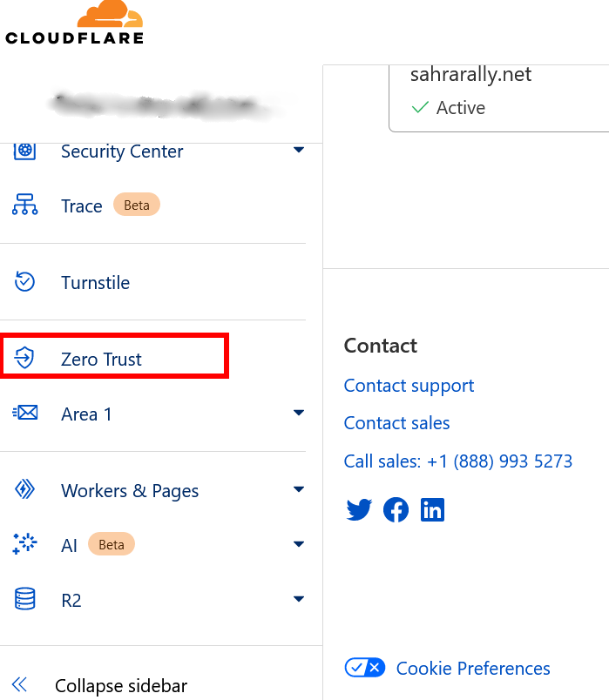Click the Turnstile icon in sidebar
The width and height of the screenshot is (609, 700).
tap(25, 282)
